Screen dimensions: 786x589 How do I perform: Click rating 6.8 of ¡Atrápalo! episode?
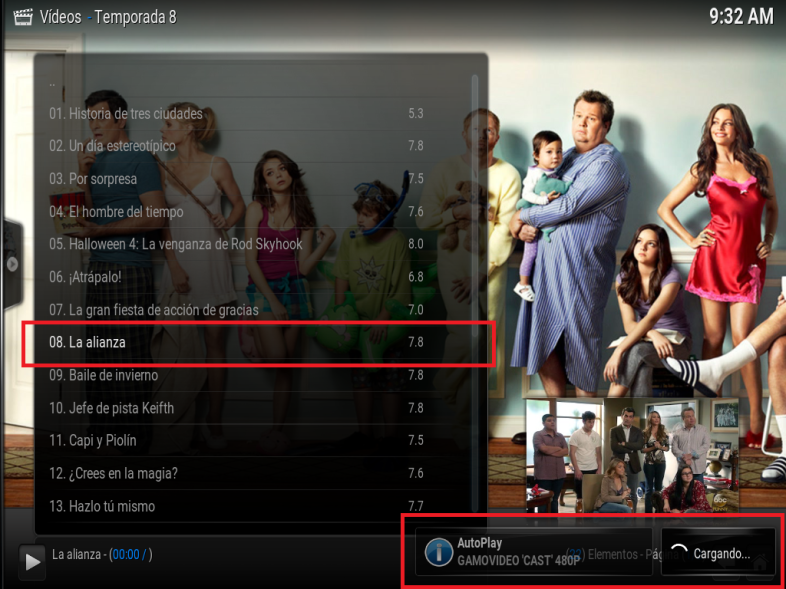pos(416,277)
